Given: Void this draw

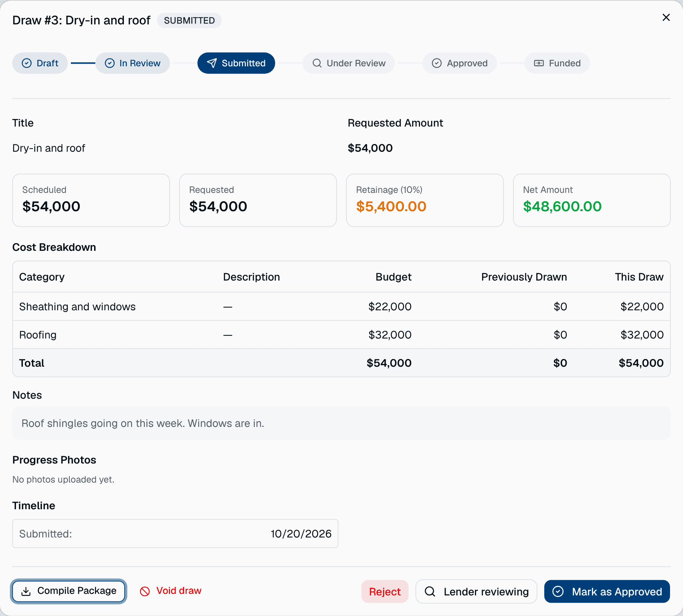Looking at the screenshot, I should (x=171, y=591).
